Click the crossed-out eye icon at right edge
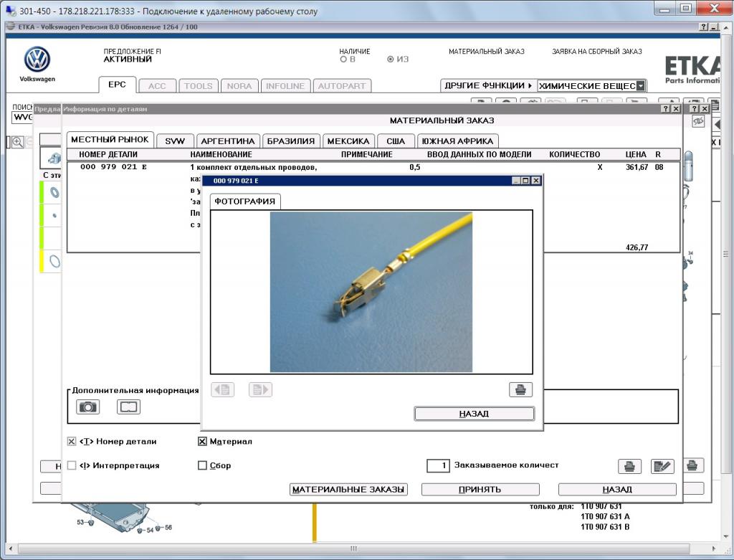The height and width of the screenshot is (560, 734). tap(698, 121)
